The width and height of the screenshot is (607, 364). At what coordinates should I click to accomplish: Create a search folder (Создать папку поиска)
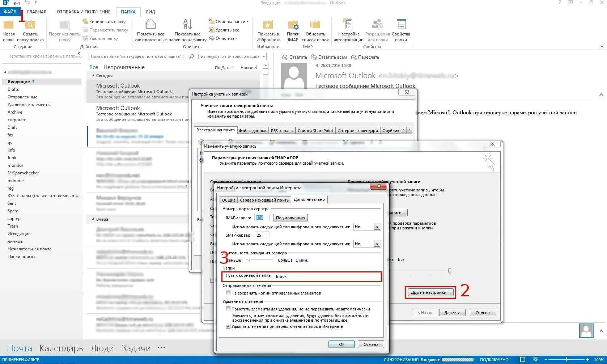pos(30,31)
